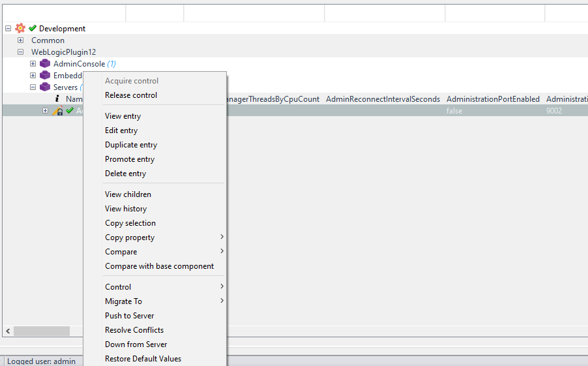This screenshot has height=366, width=588.
Task: Select the WebLogicPlugin12 tree item
Action: 64,52
